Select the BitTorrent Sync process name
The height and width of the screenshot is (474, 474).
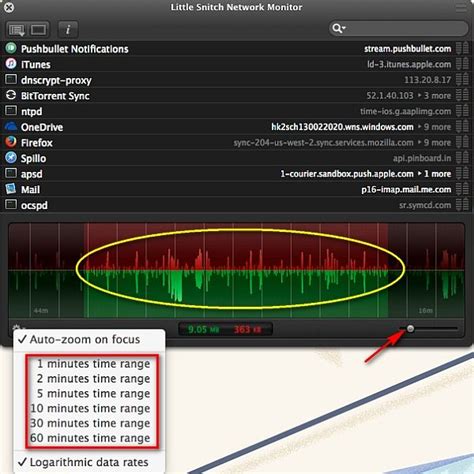pyautogui.click(x=55, y=96)
